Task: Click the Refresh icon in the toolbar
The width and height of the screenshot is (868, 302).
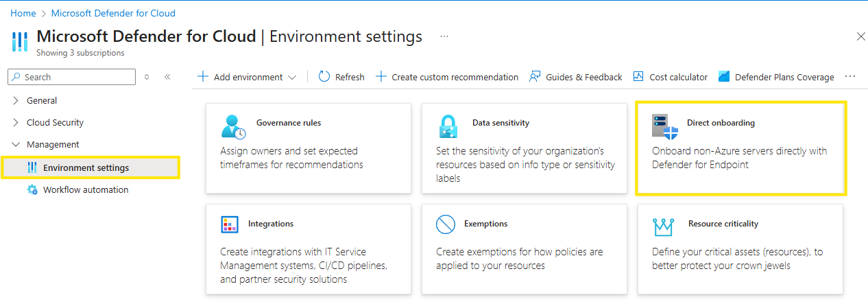Action: point(325,77)
